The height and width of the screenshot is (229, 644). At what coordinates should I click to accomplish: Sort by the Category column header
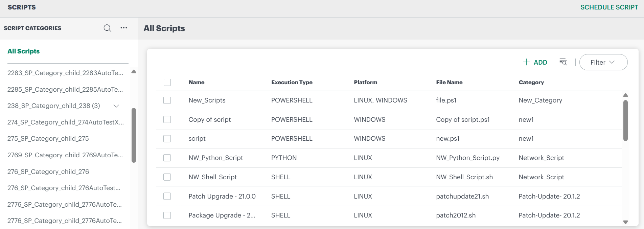click(531, 82)
